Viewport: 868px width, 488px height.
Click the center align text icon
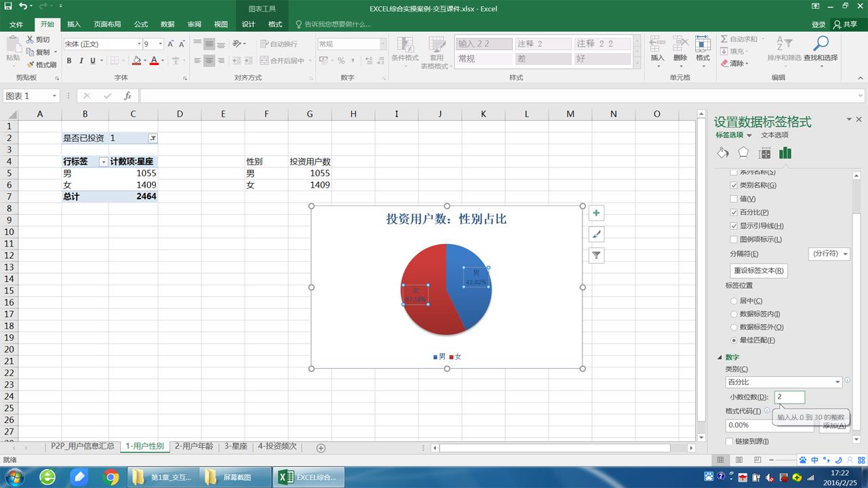coord(210,61)
